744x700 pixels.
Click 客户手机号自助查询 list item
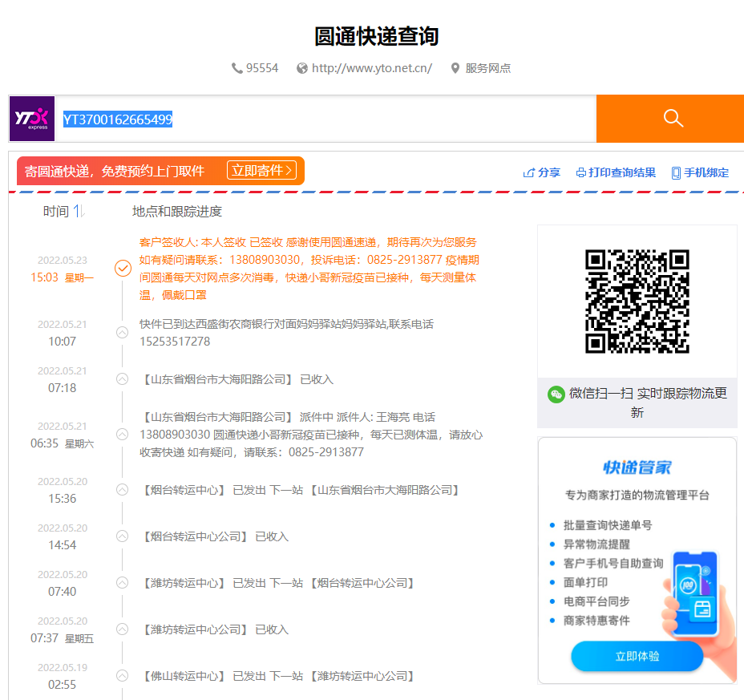pyautogui.click(x=613, y=564)
